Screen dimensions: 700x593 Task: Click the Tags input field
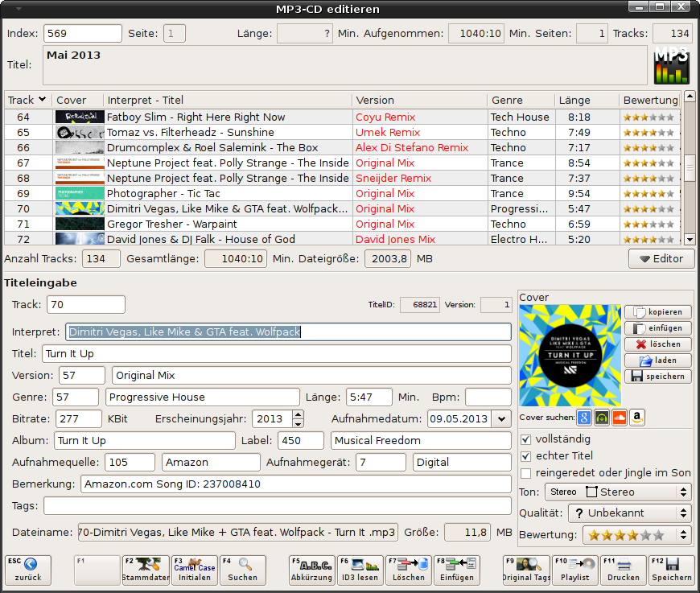coord(278,506)
